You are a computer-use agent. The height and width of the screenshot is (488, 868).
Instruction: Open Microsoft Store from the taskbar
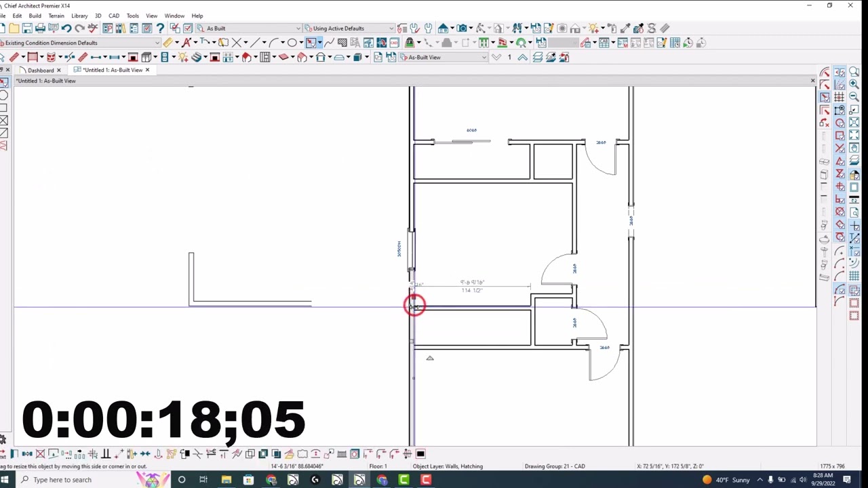click(x=249, y=480)
